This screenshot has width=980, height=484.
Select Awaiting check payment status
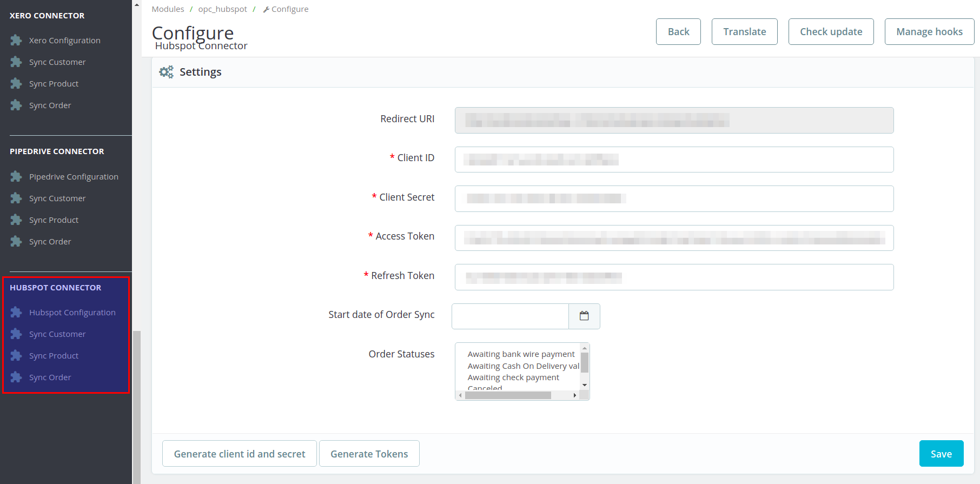[513, 377]
